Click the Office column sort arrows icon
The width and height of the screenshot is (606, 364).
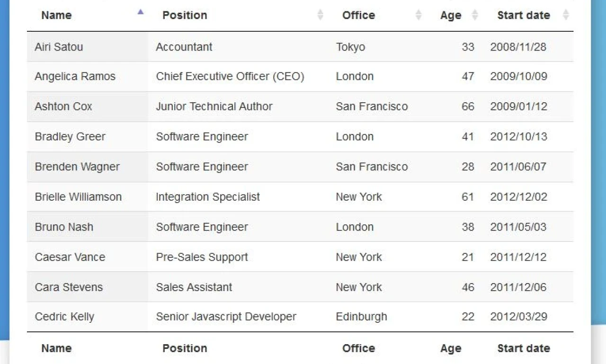coord(419,15)
